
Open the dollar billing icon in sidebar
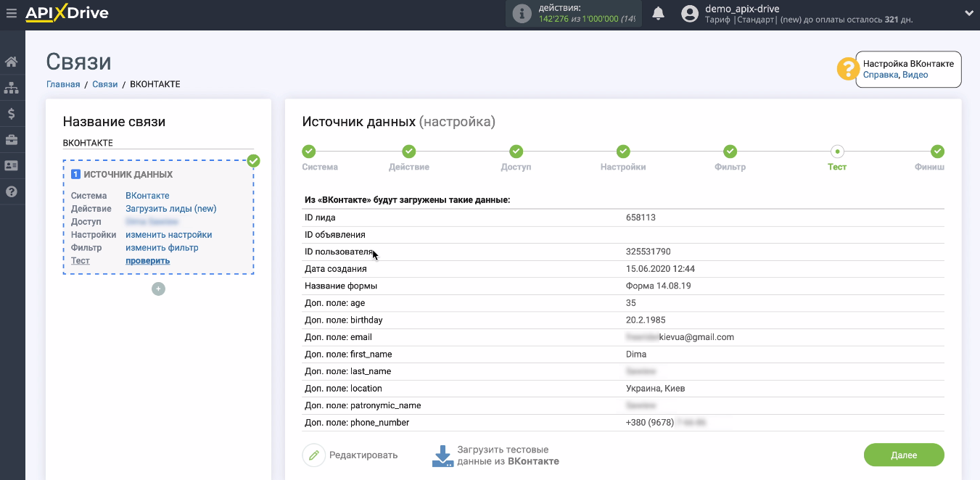12,114
